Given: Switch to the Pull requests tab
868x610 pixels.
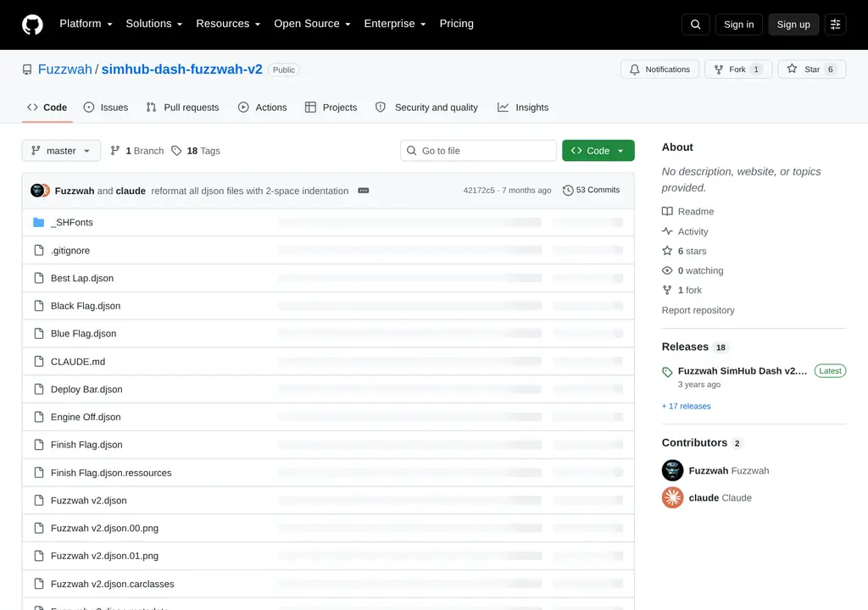Looking at the screenshot, I should [x=182, y=108].
